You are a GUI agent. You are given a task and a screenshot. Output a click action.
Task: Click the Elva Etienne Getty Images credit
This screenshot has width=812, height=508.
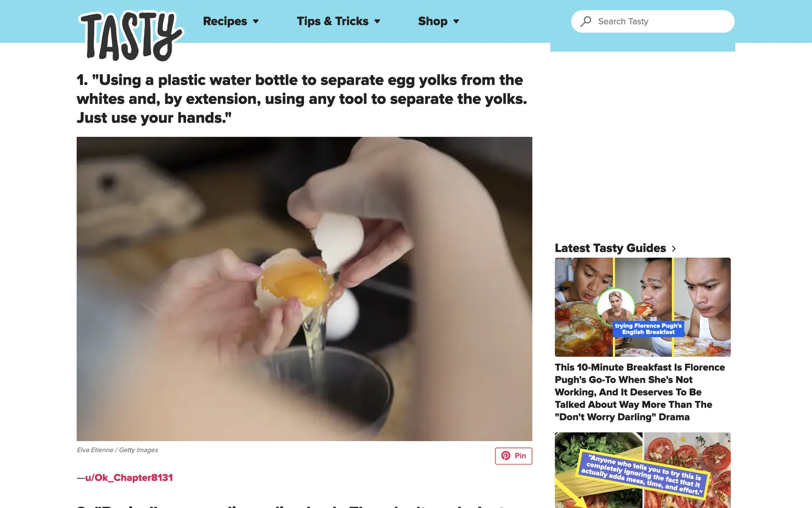[118, 450]
